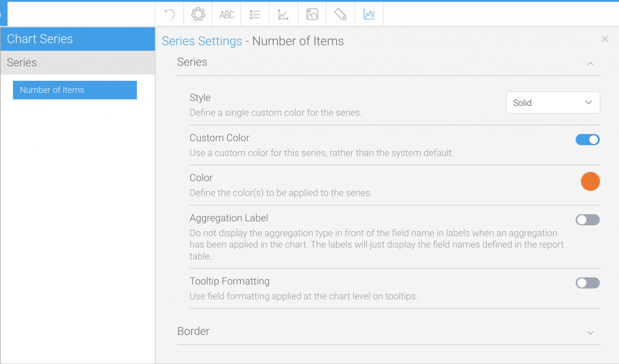
Task: Open the list options icon
Action: 255,14
